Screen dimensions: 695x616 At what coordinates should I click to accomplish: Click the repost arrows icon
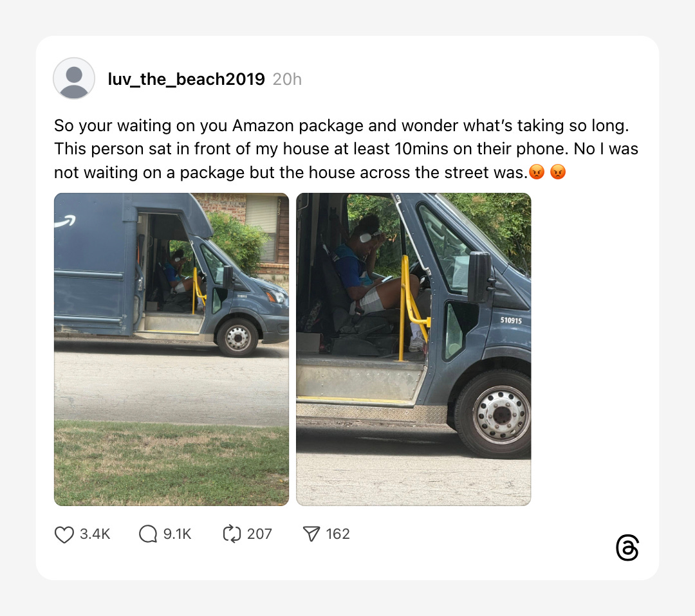pos(232,534)
